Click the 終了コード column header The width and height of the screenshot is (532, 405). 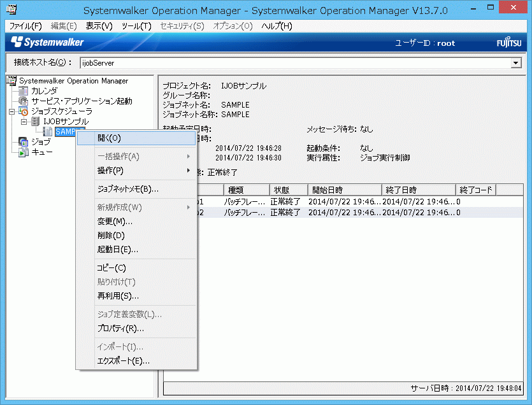[x=476, y=190]
